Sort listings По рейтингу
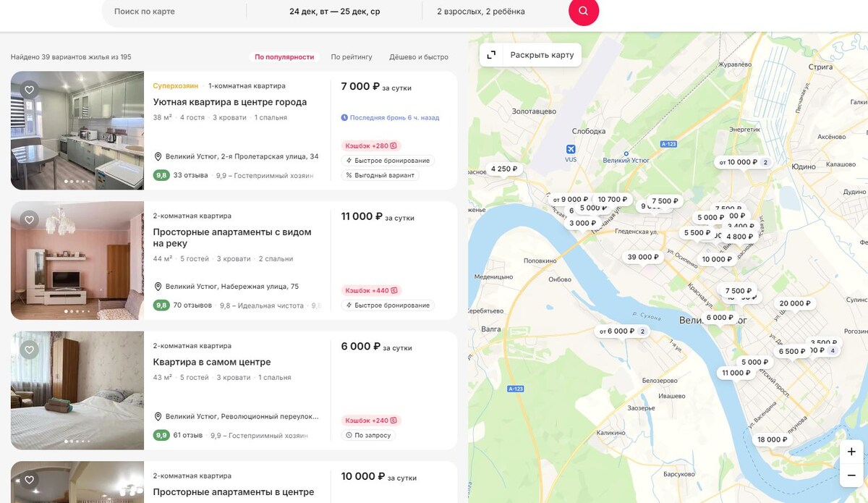 click(x=352, y=56)
